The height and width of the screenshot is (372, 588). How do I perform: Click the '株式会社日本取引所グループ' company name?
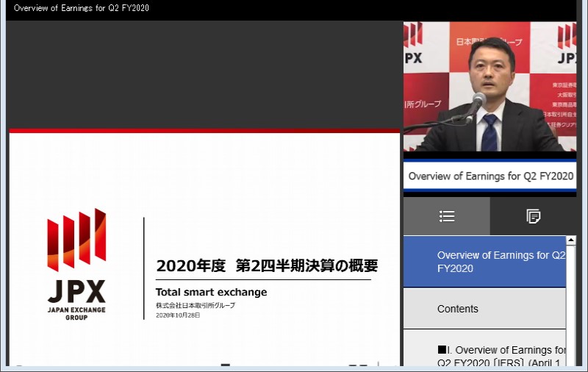point(196,305)
